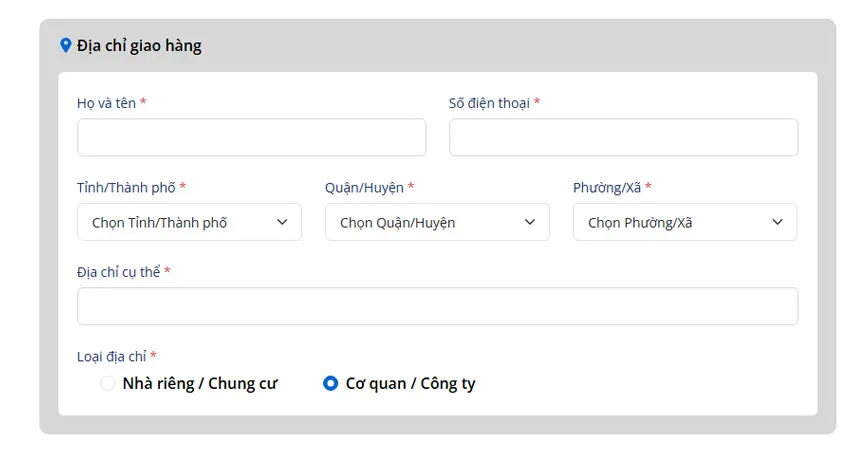Click the "Tỉnh/Thành phố" field label
The image size is (862, 452).
pos(126,188)
